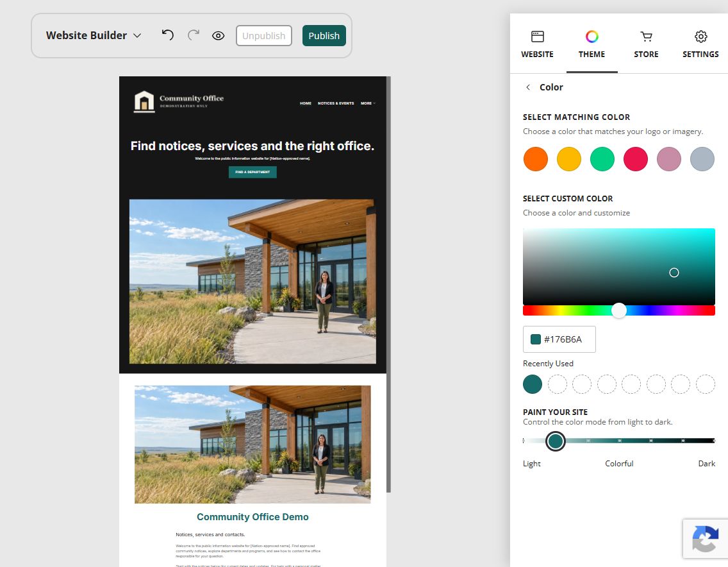This screenshot has width=728, height=567.
Task: Click Home in preview navigation
Action: pos(306,103)
